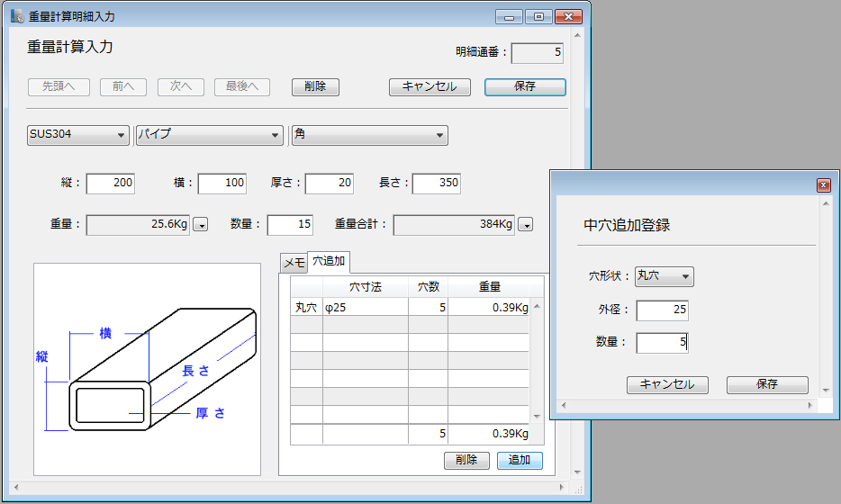The height and width of the screenshot is (504, 841).
Task: Expand the 角 profile dropdown
Action: (x=369, y=135)
